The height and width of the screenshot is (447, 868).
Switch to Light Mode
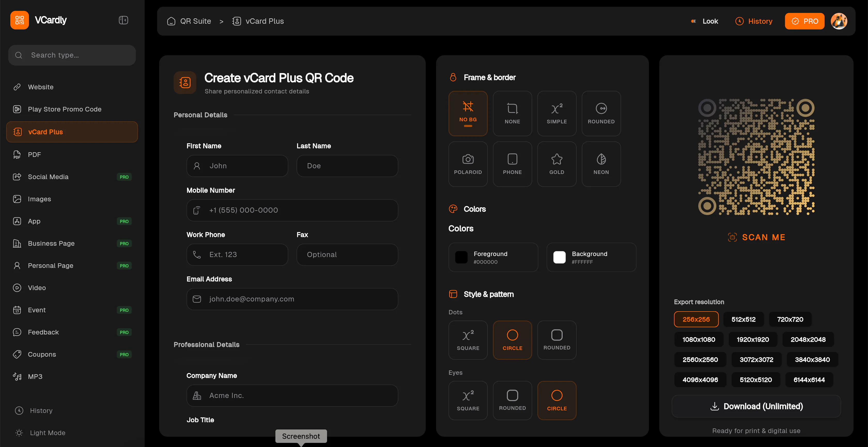point(41,433)
